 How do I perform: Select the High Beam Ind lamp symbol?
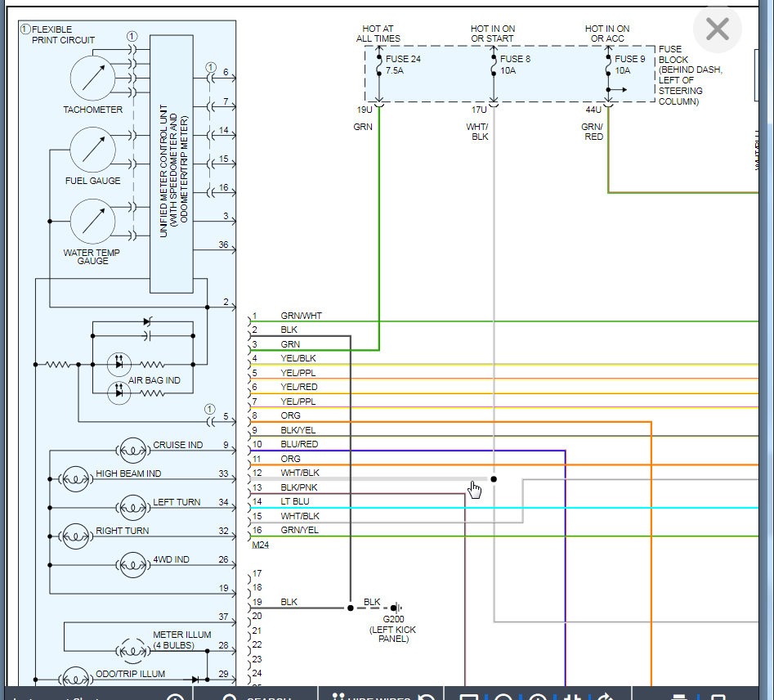[x=76, y=479]
